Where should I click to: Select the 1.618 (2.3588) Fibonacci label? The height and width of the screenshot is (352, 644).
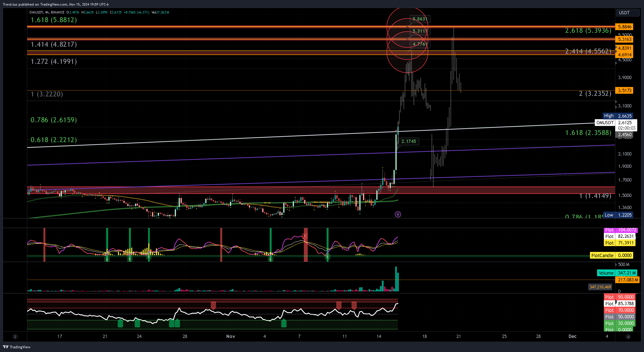(588, 132)
